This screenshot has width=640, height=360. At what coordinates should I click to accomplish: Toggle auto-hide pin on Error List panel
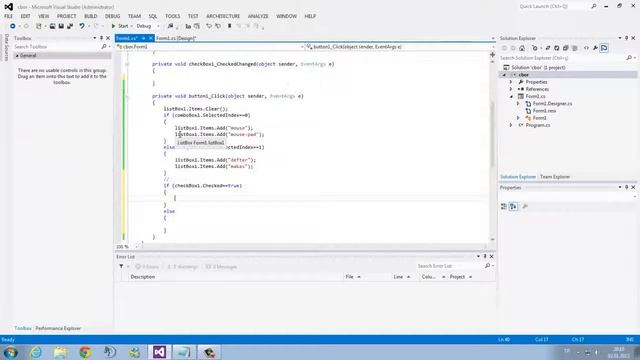(485, 256)
